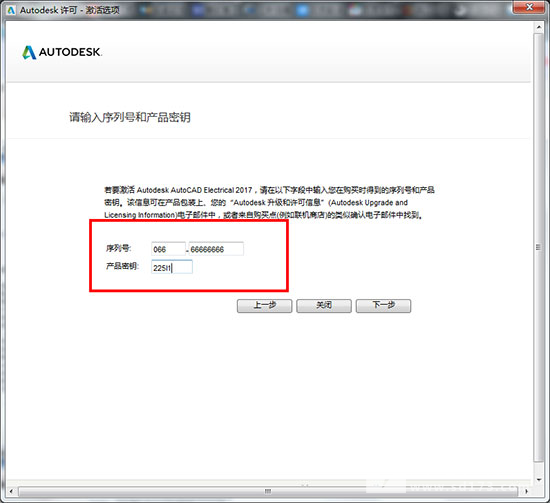Click the heading 请输入序列号和产品密钥

click(x=130, y=117)
